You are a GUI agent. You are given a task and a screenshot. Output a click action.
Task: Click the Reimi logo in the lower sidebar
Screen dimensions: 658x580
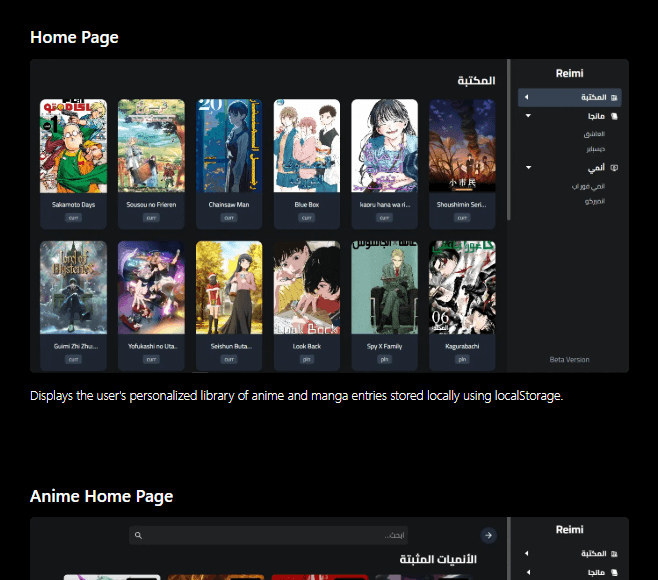569,530
